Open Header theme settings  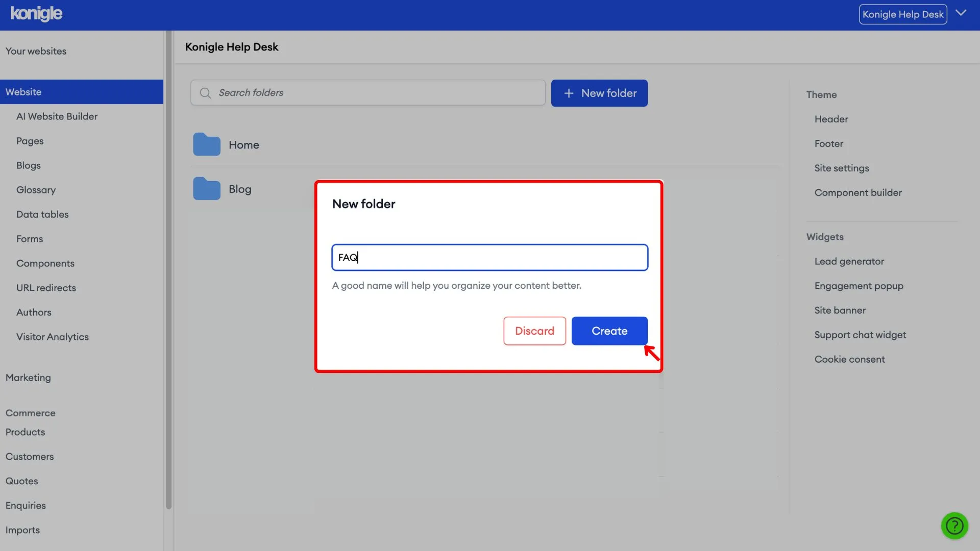click(x=831, y=119)
